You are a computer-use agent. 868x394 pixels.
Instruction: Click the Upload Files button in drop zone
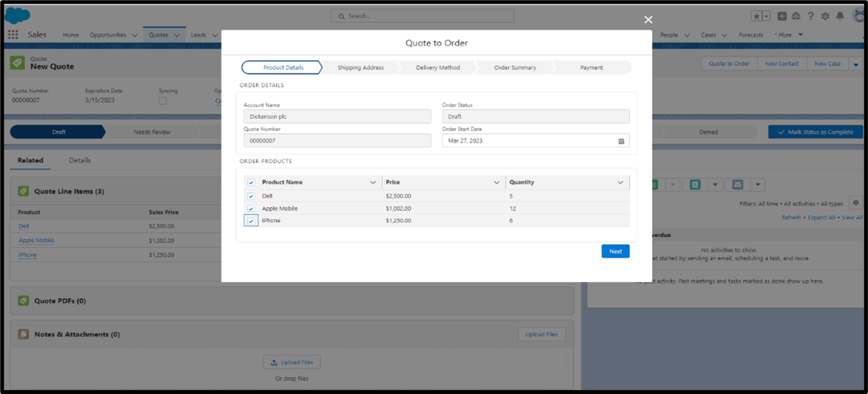291,362
